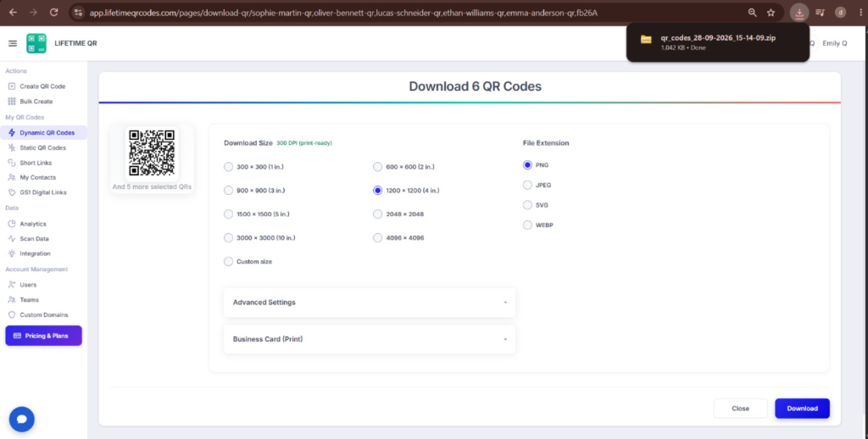
Task: Click the QR code preview thumbnail
Action: pyautogui.click(x=152, y=153)
